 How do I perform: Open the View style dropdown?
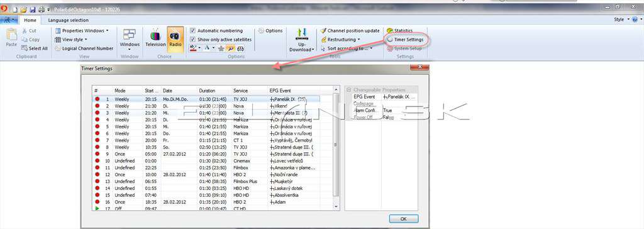pos(72,40)
